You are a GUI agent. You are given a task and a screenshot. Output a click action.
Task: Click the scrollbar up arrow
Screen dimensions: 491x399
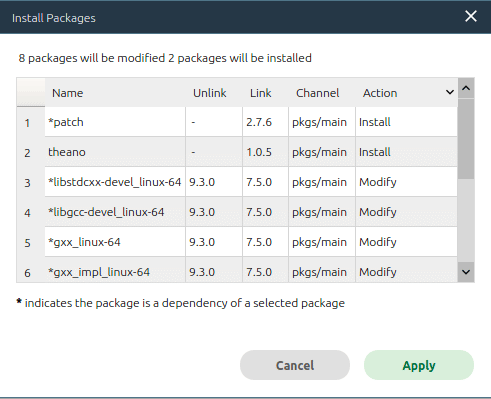466,88
